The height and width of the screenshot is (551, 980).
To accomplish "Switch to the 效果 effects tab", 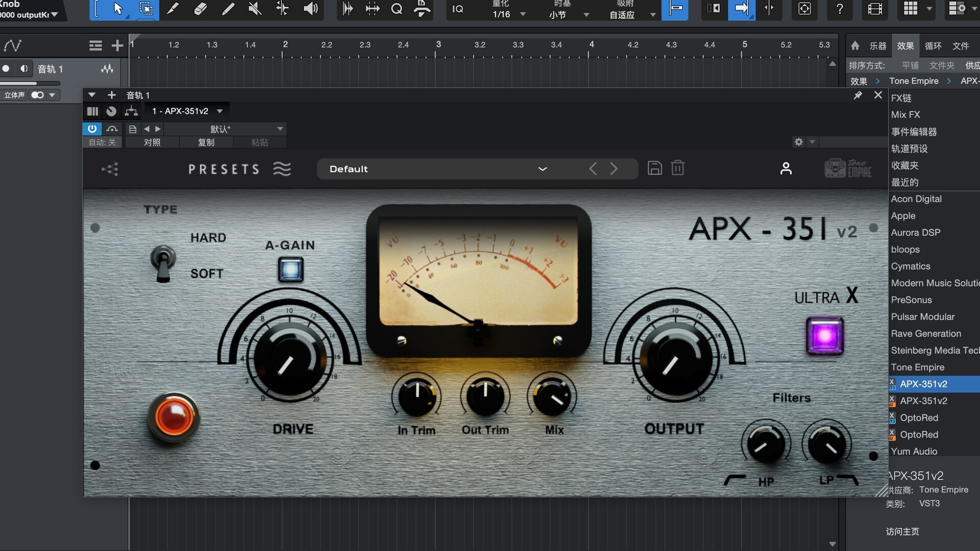I will tap(905, 46).
